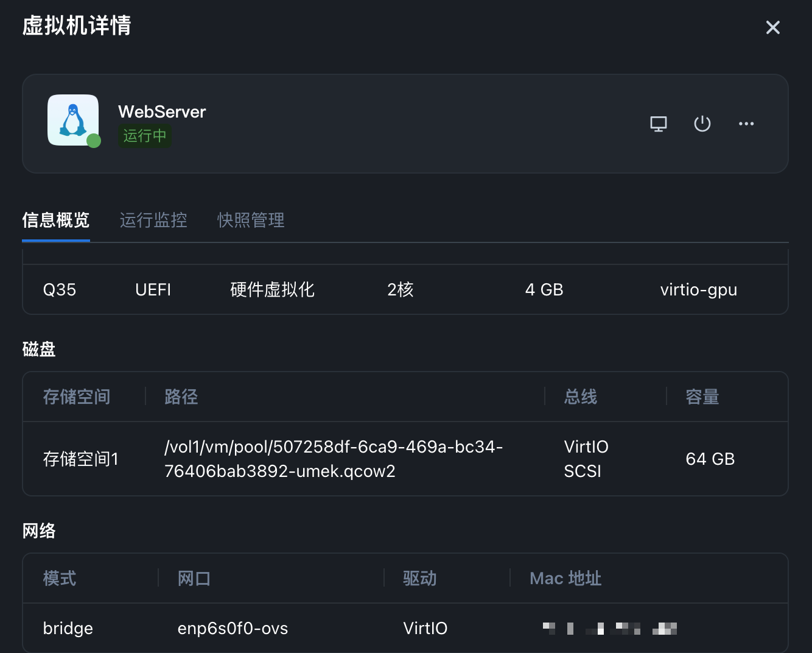Click the enp6s0f0-ovs network interface

coord(233,628)
